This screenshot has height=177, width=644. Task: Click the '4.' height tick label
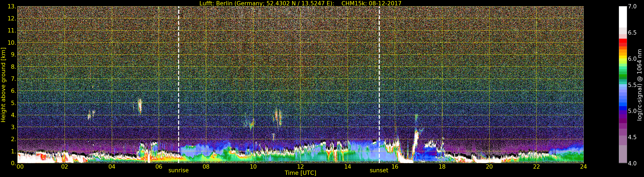coord(14,115)
